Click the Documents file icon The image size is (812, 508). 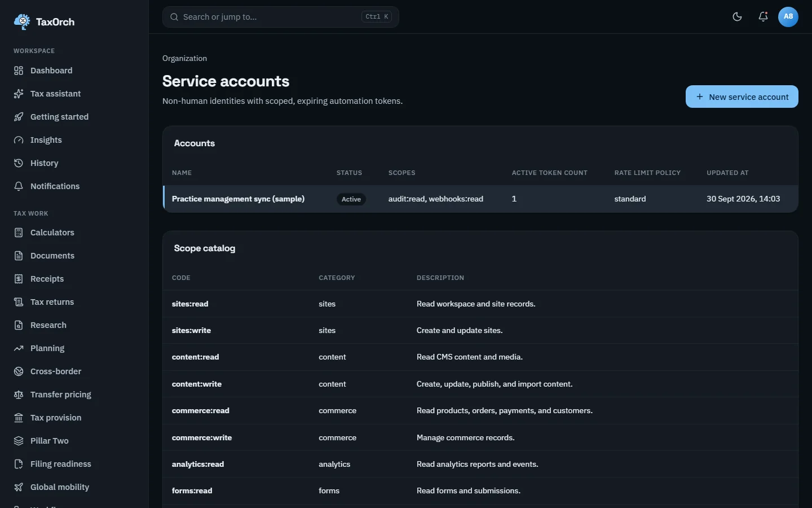(19, 256)
